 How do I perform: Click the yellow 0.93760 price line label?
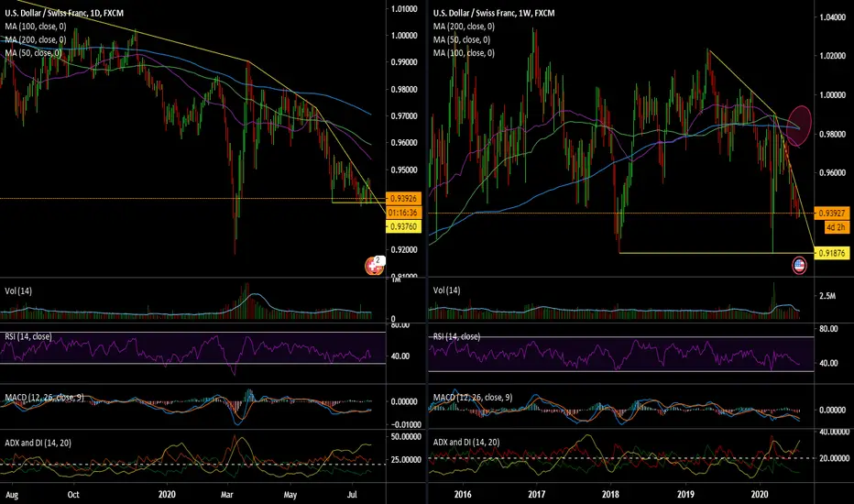403,226
